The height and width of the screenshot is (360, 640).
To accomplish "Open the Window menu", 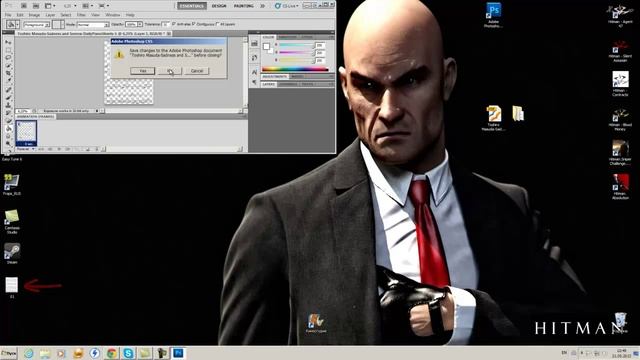I will (113, 15).
